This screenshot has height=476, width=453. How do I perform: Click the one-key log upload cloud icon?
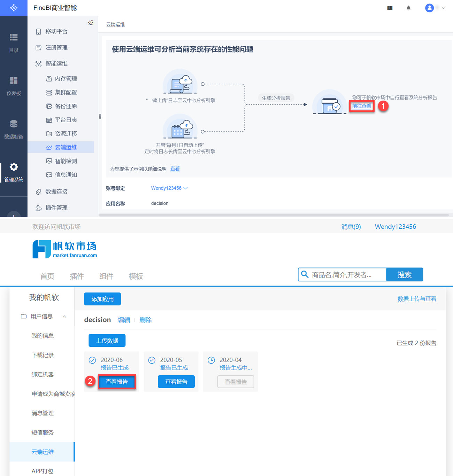180,82
